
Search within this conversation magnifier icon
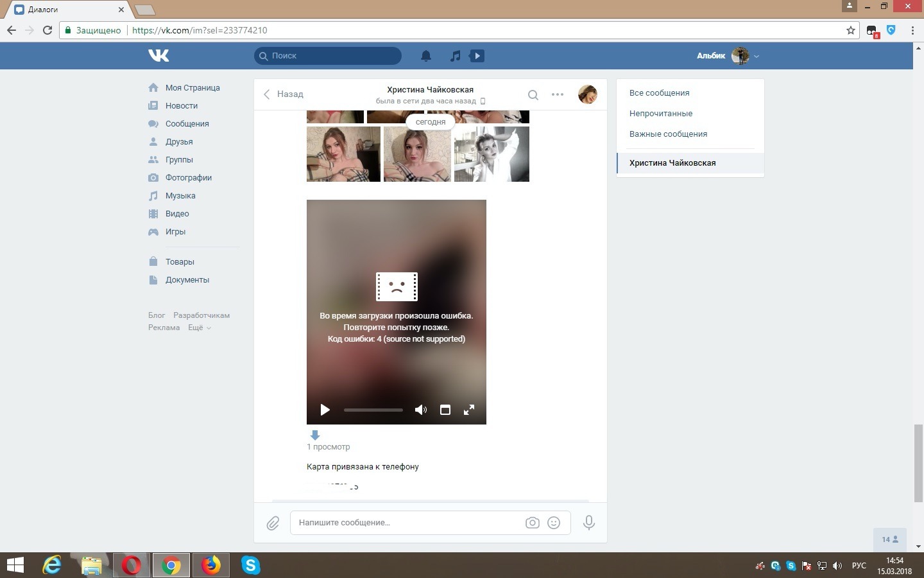(533, 94)
